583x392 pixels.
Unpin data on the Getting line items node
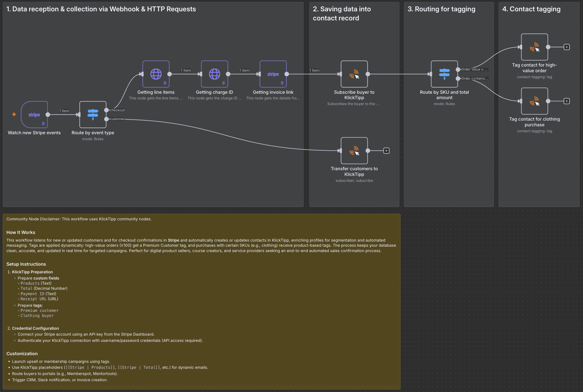[165, 83]
